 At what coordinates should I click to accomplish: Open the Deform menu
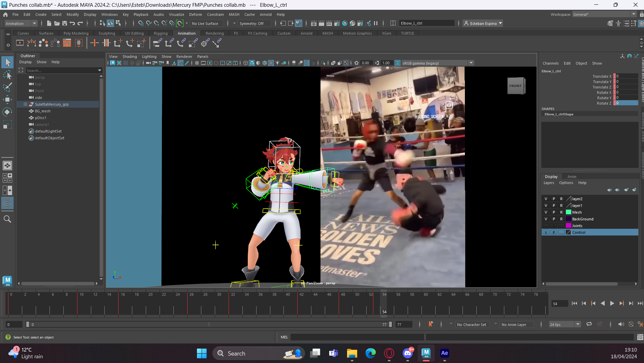coord(195,14)
